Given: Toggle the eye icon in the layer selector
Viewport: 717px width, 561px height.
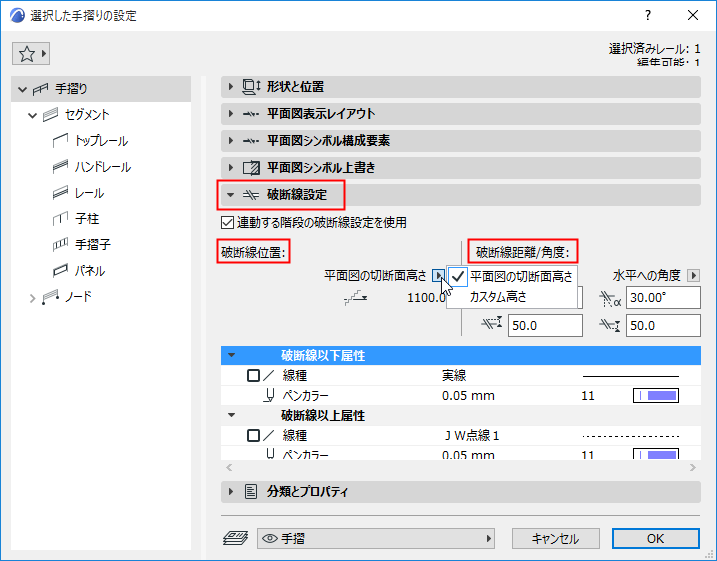Looking at the screenshot, I should (270, 539).
